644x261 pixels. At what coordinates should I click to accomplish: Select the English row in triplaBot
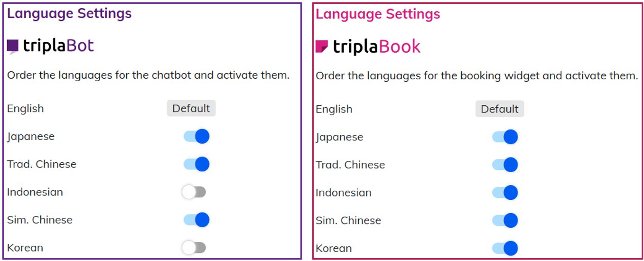(x=26, y=109)
